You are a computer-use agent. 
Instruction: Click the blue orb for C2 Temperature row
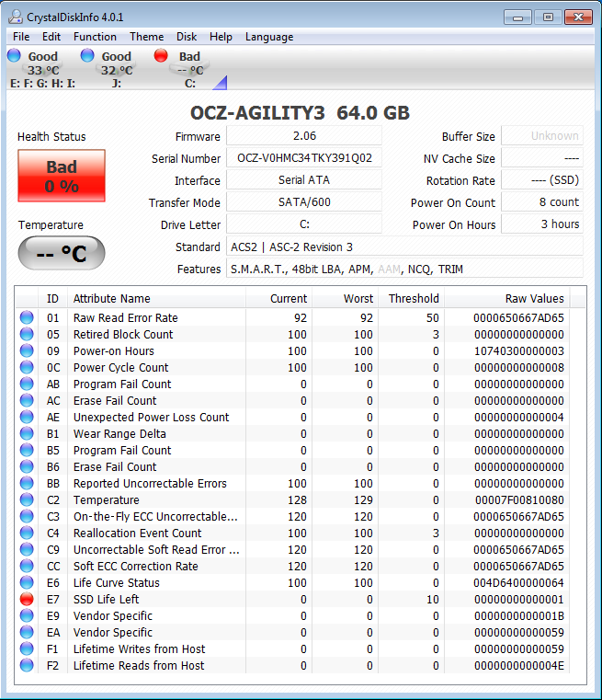pos(27,499)
